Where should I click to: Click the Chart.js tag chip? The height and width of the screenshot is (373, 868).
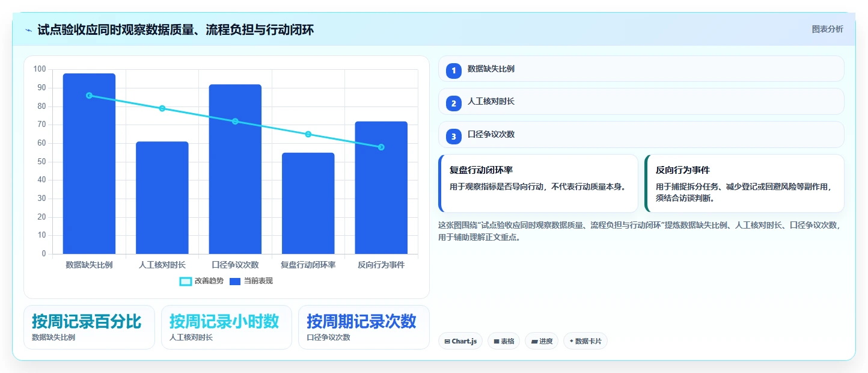pyautogui.click(x=460, y=341)
